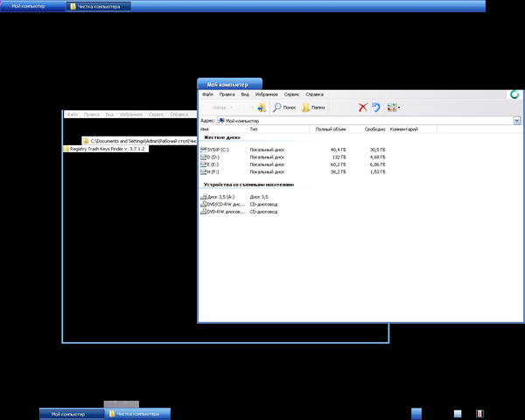Open the Файл menu in Мой компьютер
525x420 pixels.
[207, 94]
